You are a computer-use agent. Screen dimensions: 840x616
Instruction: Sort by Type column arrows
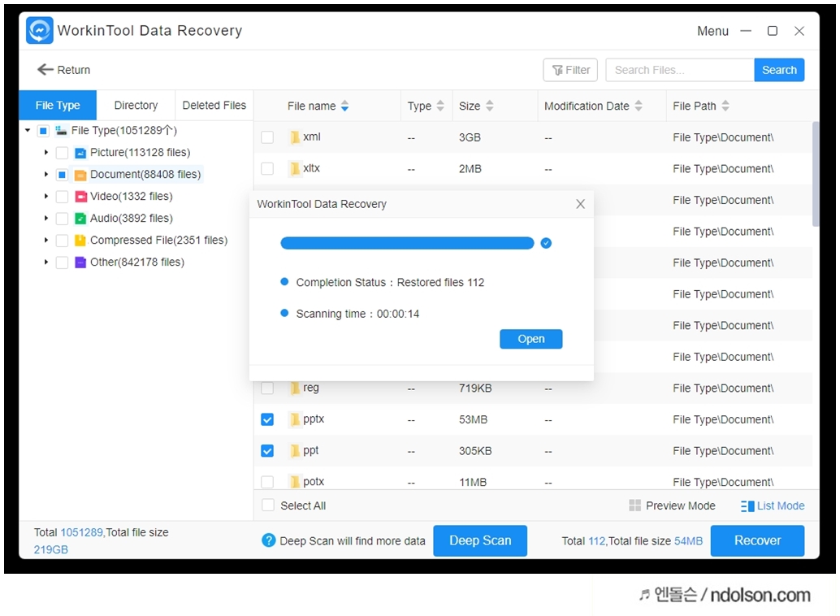[440, 106]
